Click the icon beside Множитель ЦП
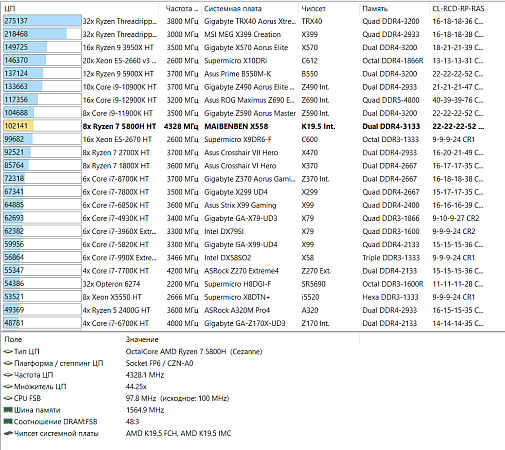This screenshot has height=450, width=505. click(x=8, y=387)
